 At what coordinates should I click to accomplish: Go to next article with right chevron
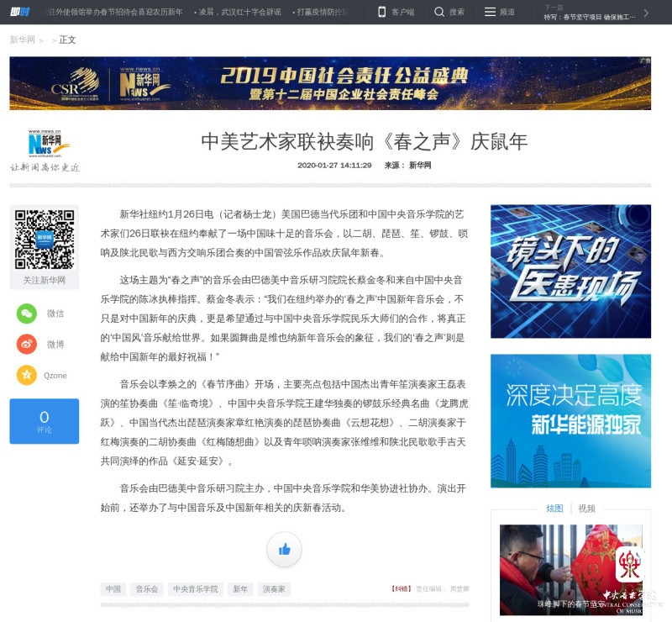[x=646, y=13]
